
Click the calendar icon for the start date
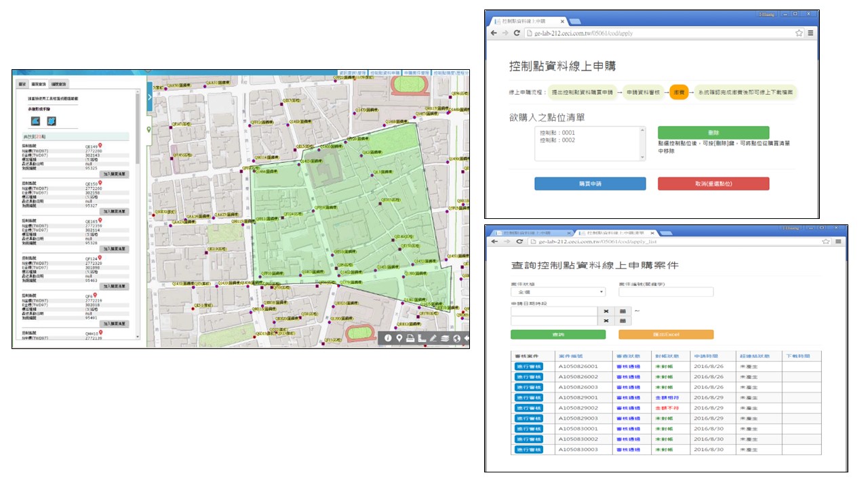pyautogui.click(x=623, y=310)
